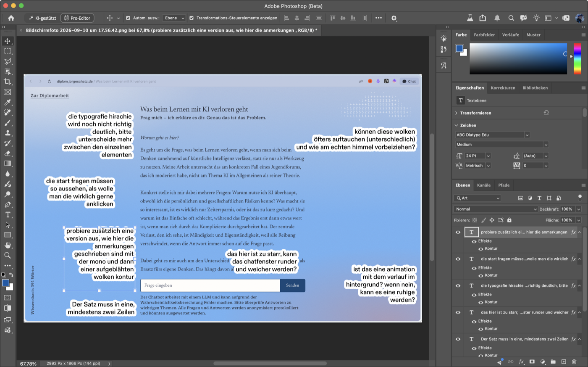Select the Crop tool

pyautogui.click(x=8, y=82)
